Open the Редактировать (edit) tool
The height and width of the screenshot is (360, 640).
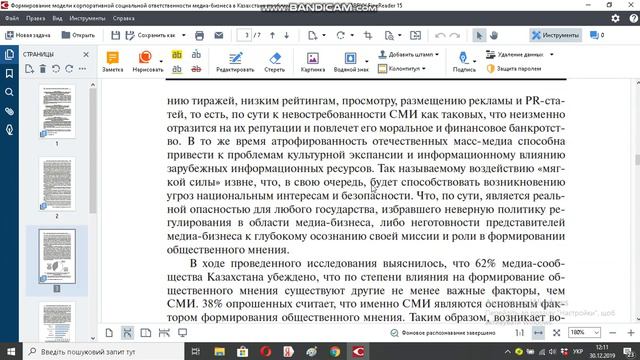click(235, 62)
